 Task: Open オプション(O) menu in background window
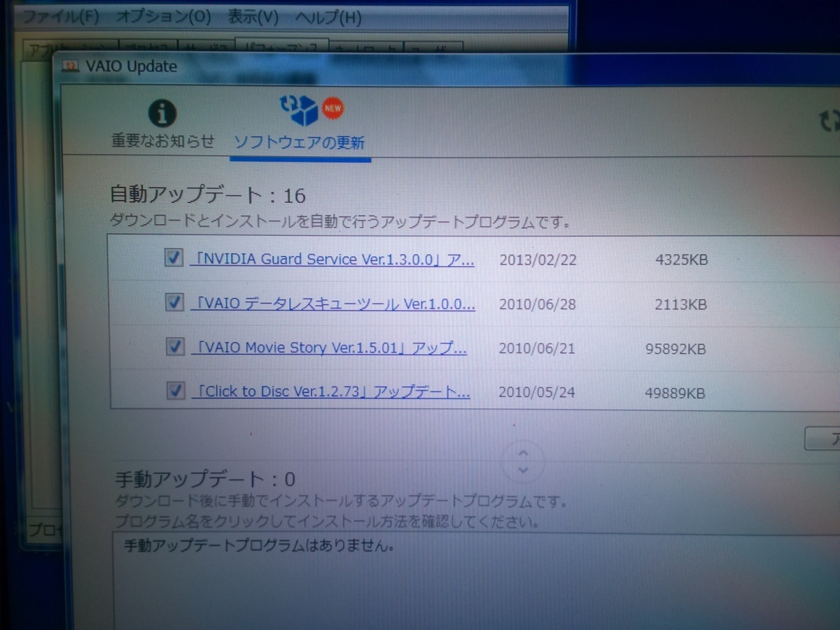(x=163, y=15)
